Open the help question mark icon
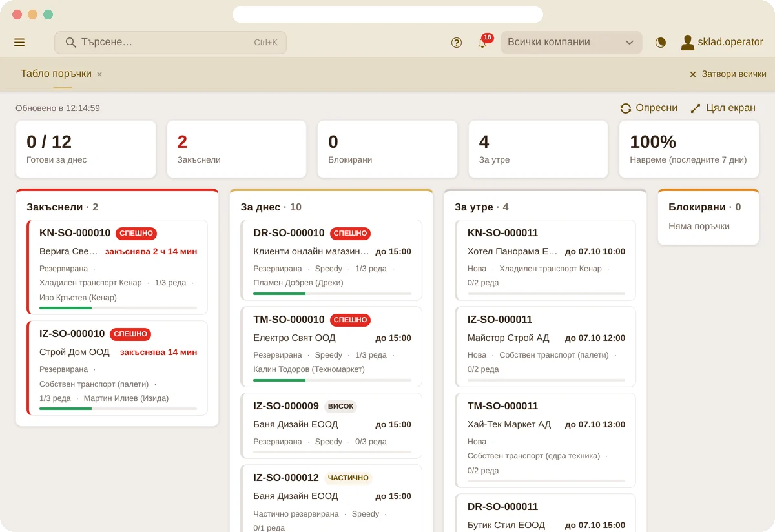 coord(457,43)
